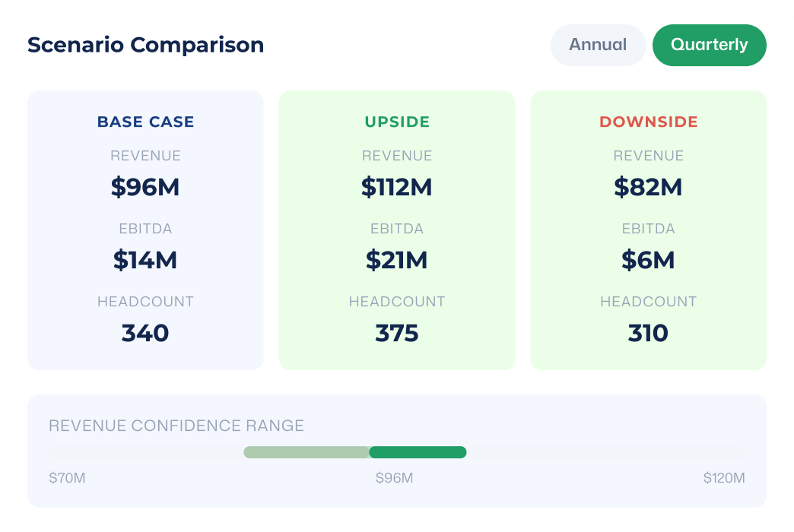Select the Upside EBITDA $21M figure

pos(397,260)
